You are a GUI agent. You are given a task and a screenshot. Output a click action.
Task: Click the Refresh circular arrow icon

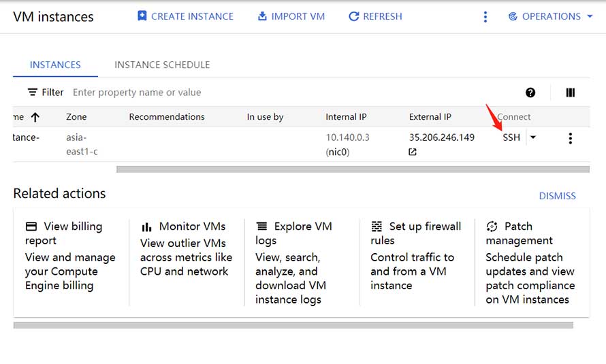[353, 16]
